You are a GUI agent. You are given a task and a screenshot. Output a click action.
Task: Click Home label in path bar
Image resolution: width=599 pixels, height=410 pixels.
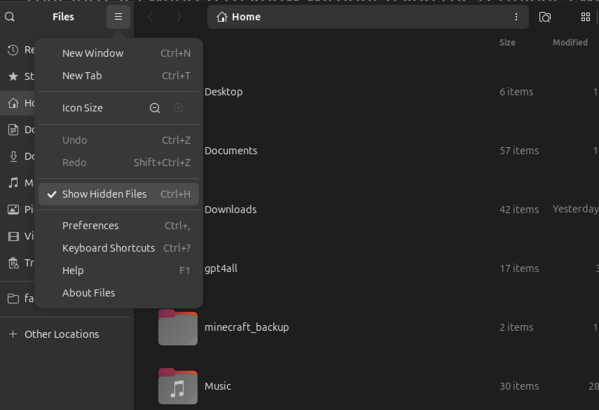246,17
